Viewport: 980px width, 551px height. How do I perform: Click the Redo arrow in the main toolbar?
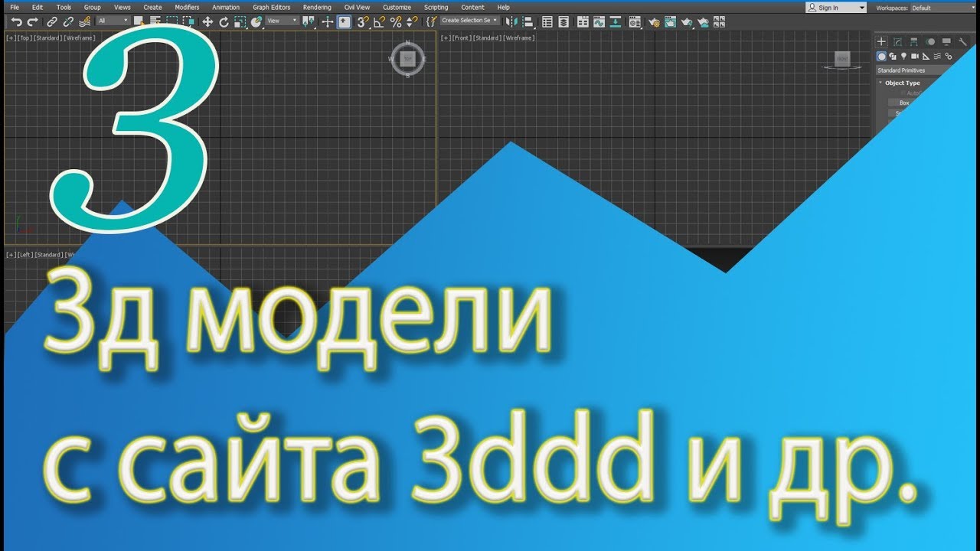point(32,21)
